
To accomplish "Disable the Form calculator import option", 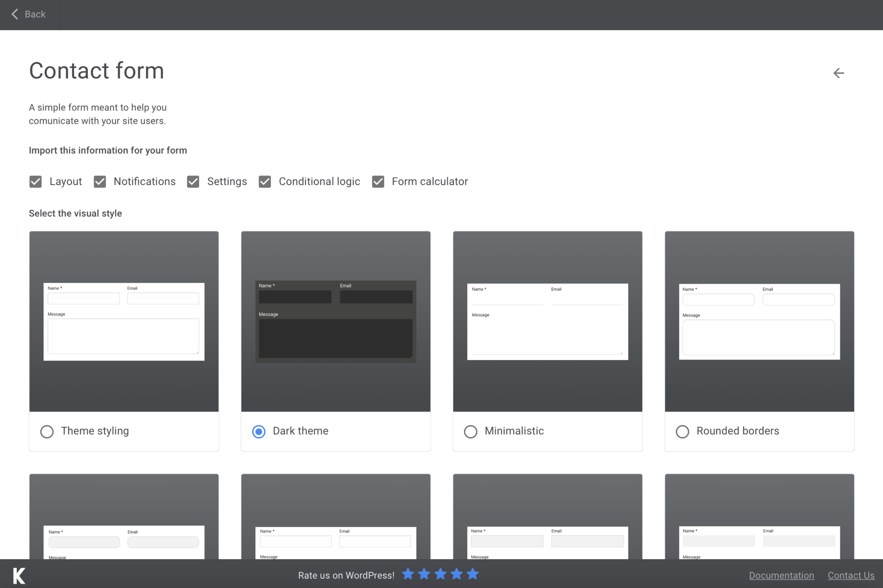I will 378,181.
